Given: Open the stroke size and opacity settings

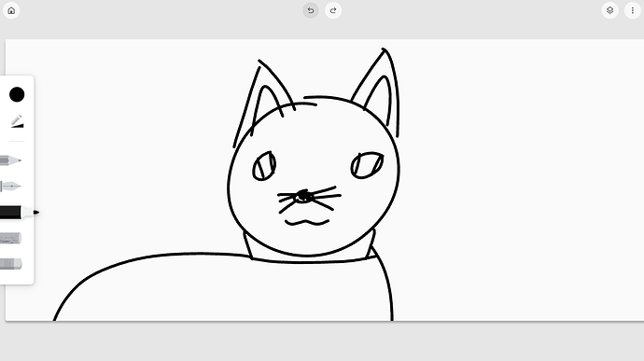Looking at the screenshot, I should (x=17, y=121).
